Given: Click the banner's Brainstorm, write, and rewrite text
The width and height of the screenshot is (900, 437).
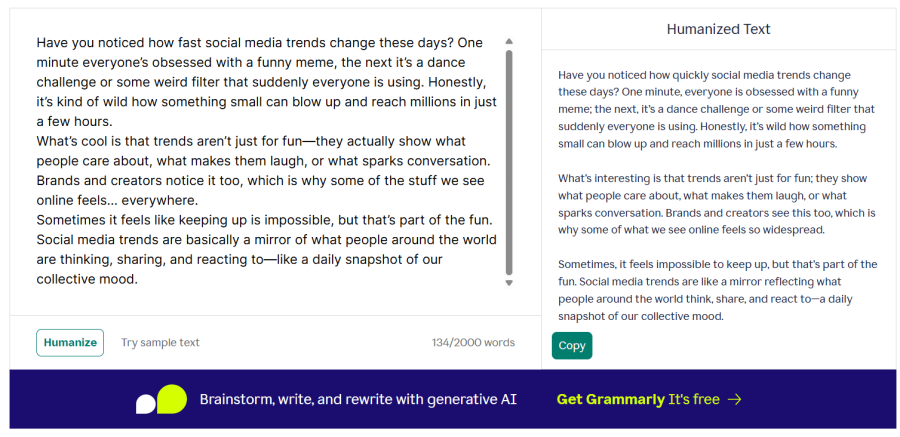Looking at the screenshot, I should (x=358, y=399).
